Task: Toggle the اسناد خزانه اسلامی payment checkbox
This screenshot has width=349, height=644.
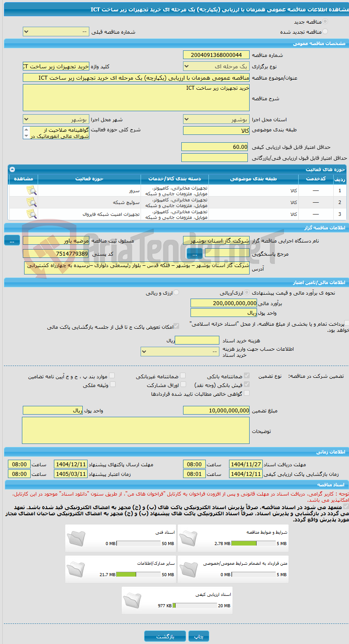Action: pos(347,323)
